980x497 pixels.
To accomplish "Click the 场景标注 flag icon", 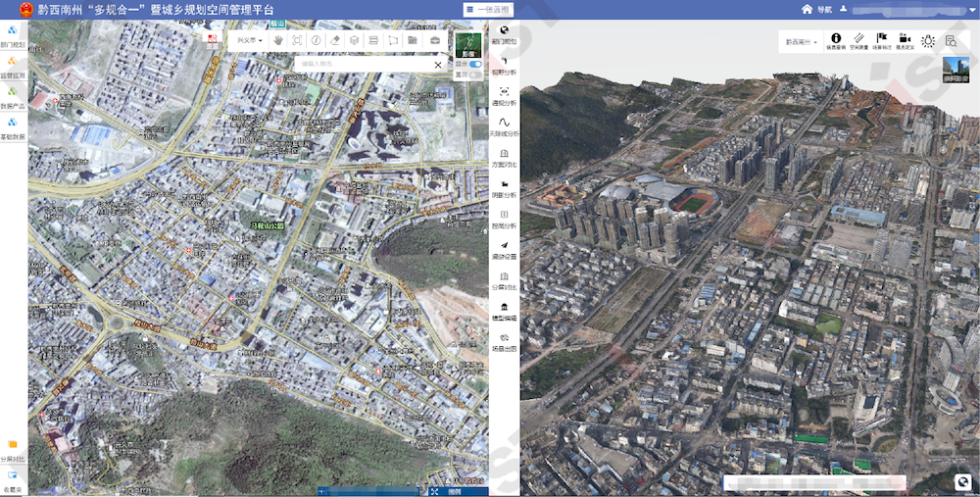I will 881,40.
